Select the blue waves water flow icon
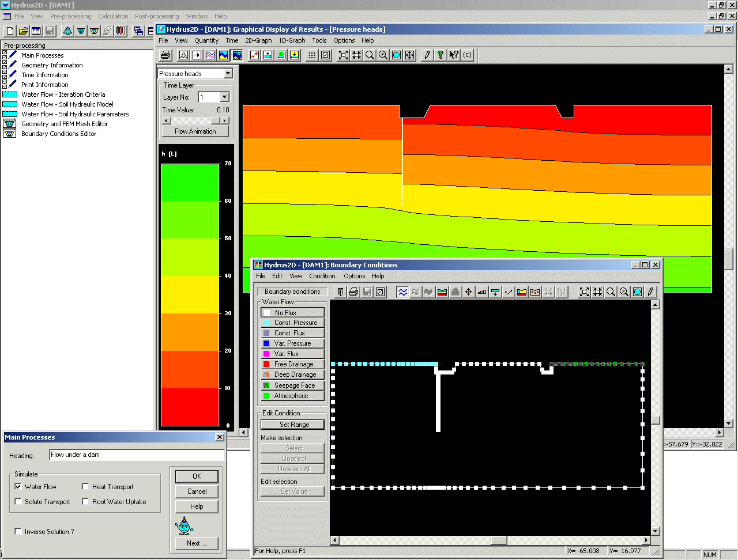Screen dimensions: 738x560 pos(402,292)
